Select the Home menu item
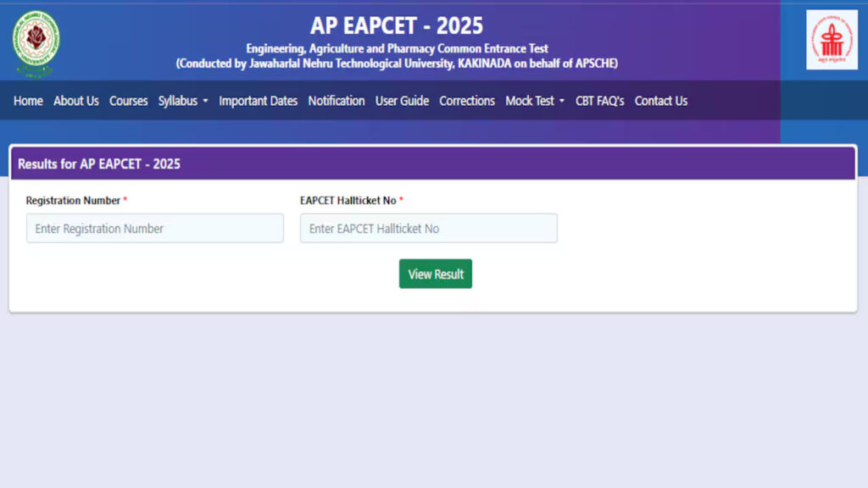868x488 pixels. (x=28, y=101)
